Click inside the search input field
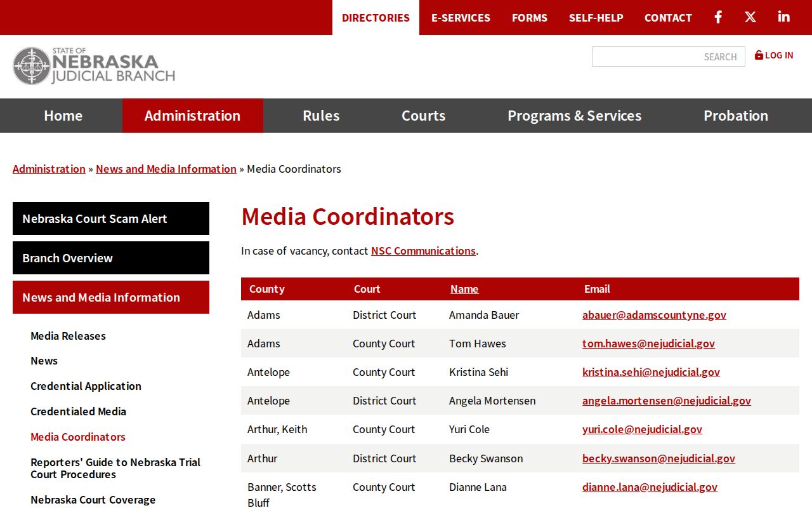The width and height of the screenshot is (812, 508). click(x=669, y=57)
